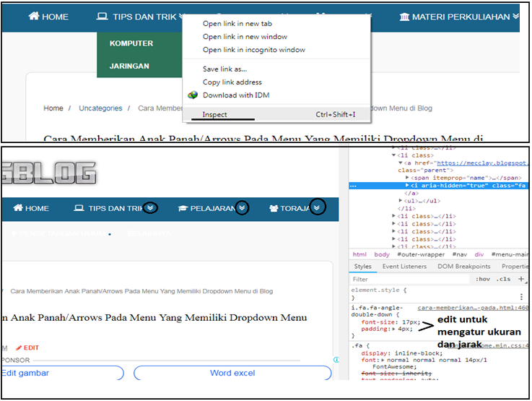
Task: Click the graduation cap icon beside PELAJARAN
Action: pyautogui.click(x=183, y=208)
